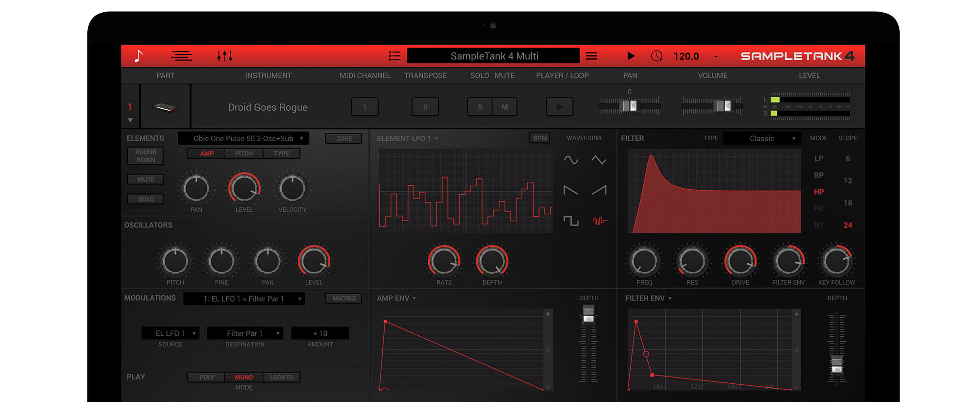Enable Round Robin for the element

[146, 156]
